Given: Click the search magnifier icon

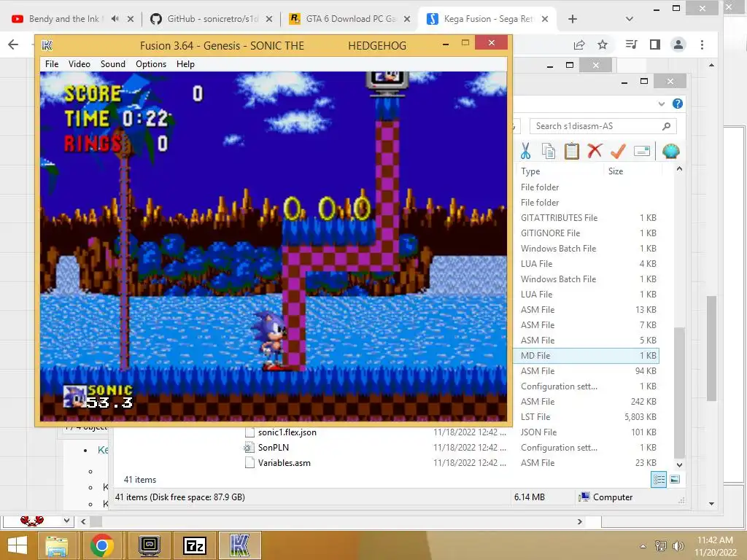Looking at the screenshot, I should click(x=667, y=126).
